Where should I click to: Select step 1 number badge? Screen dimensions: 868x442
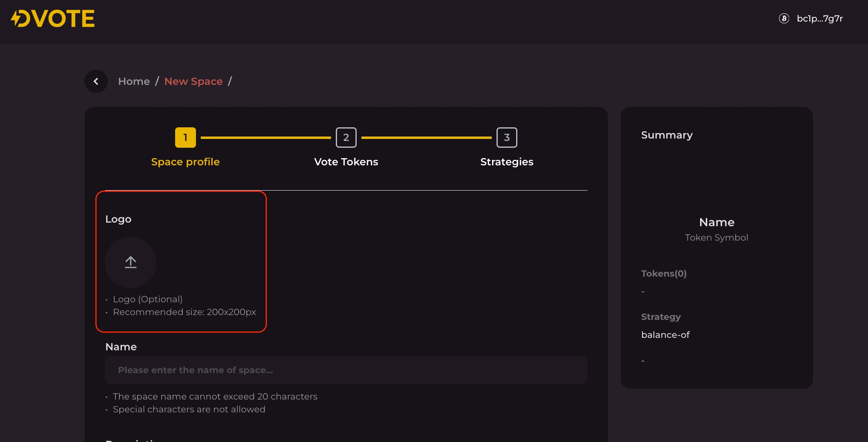185,137
